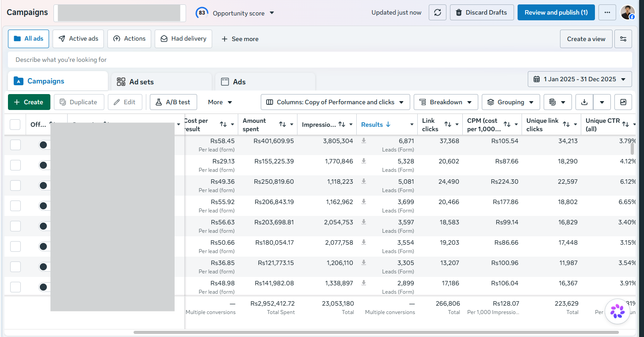644x337 pixels.
Task: Open the view filter settings icon
Action: [623, 39]
